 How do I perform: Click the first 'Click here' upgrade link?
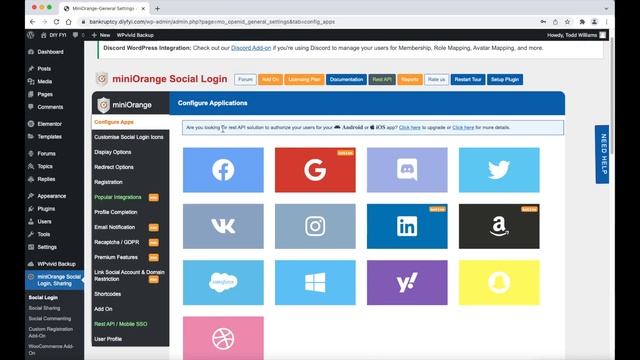tap(409, 127)
